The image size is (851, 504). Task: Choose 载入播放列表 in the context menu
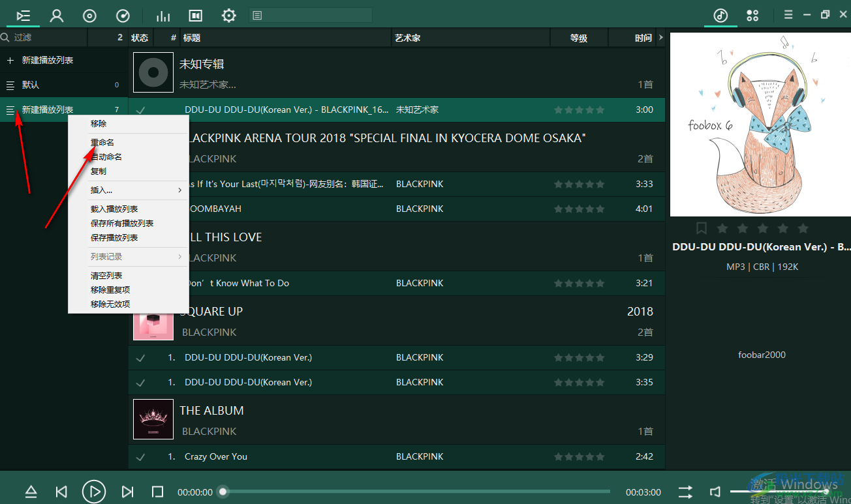114,209
